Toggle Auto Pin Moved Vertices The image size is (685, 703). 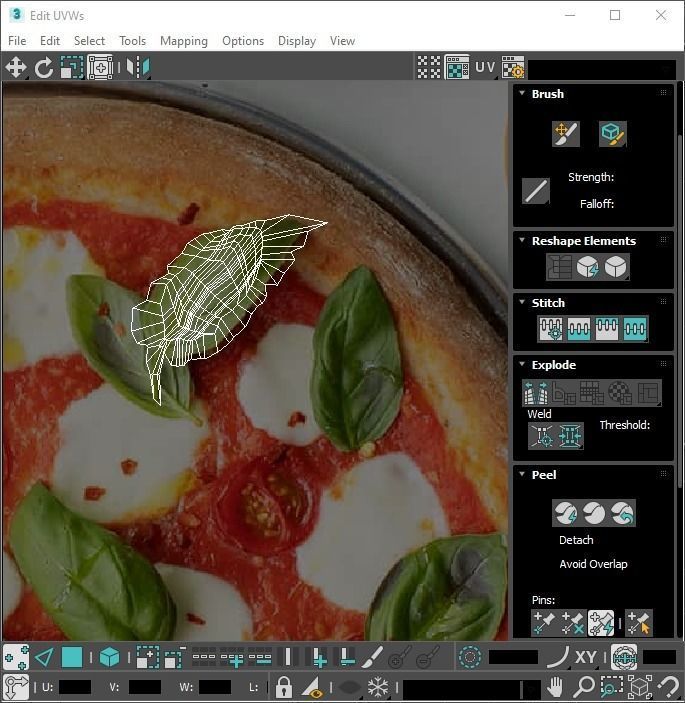tap(601, 623)
